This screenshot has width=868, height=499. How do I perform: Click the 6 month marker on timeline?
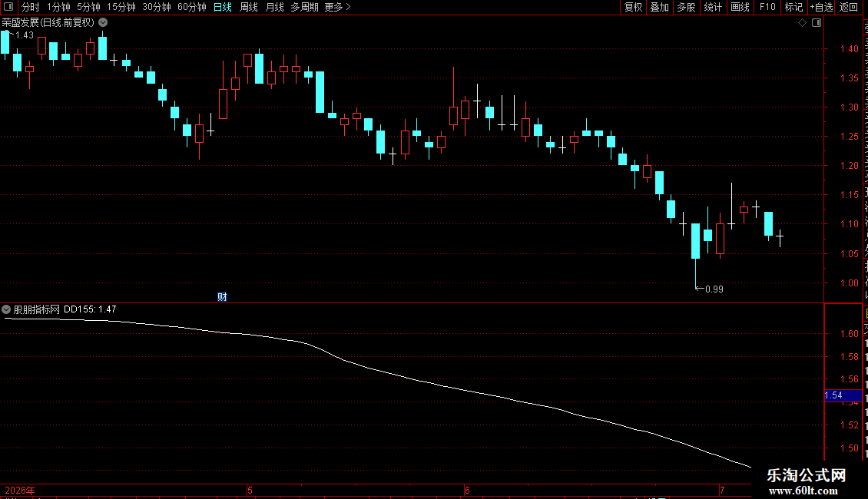pyautogui.click(x=467, y=490)
